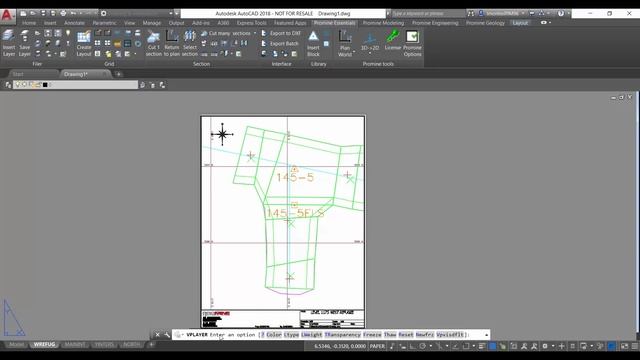The image size is (640, 360).
Task: Open the Help question mark icon
Action: (x=560, y=13)
